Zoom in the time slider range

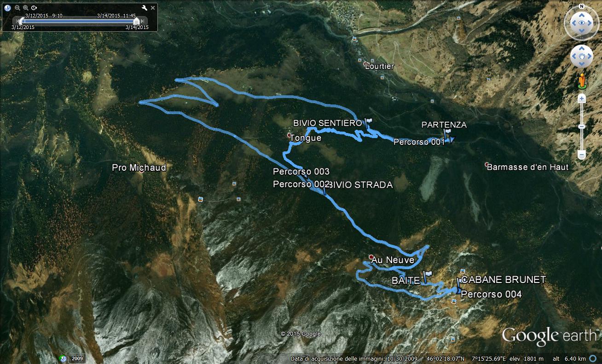pyautogui.click(x=26, y=8)
